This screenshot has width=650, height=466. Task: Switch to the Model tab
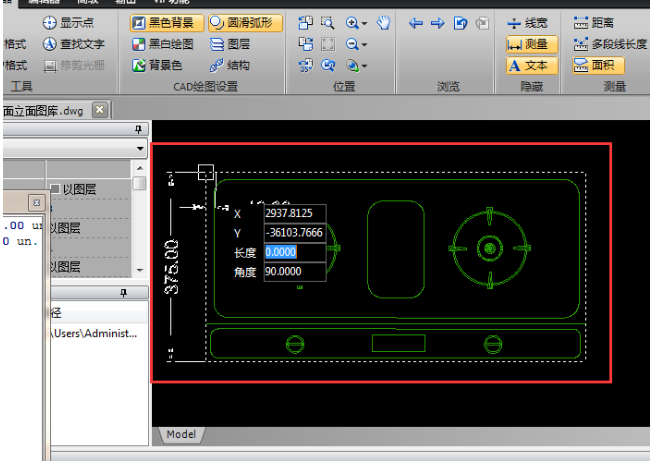pos(181,434)
